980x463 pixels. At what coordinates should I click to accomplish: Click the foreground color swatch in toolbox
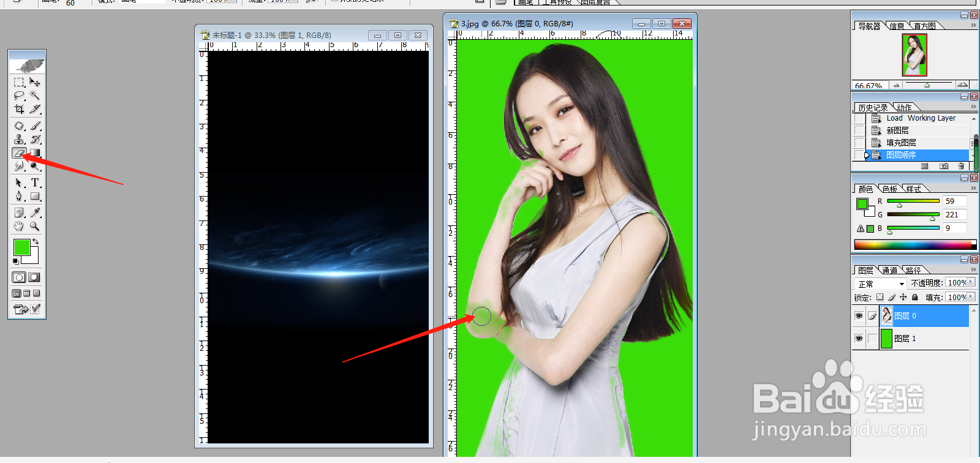pyautogui.click(x=21, y=247)
